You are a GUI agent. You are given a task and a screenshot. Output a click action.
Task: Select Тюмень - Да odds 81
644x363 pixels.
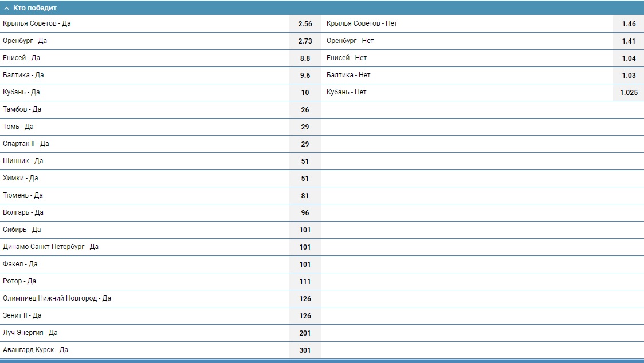(x=305, y=196)
